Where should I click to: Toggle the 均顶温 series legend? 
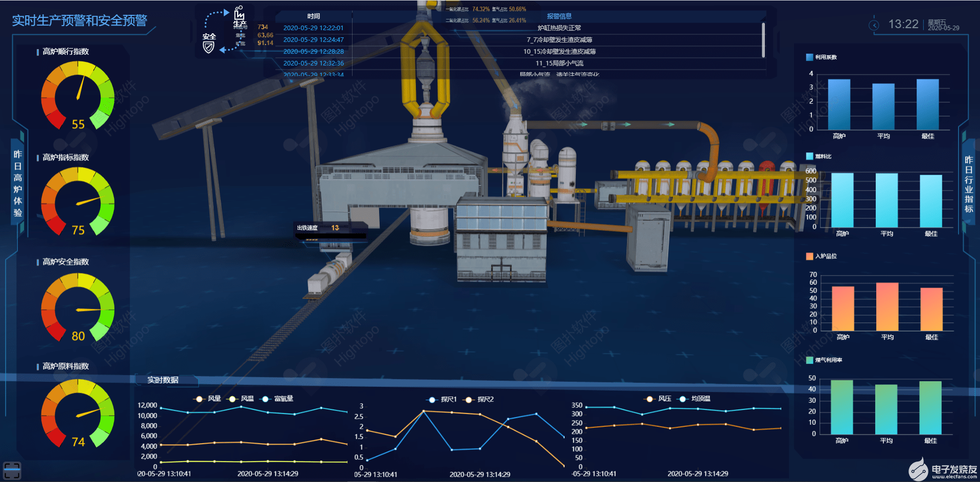694,399
